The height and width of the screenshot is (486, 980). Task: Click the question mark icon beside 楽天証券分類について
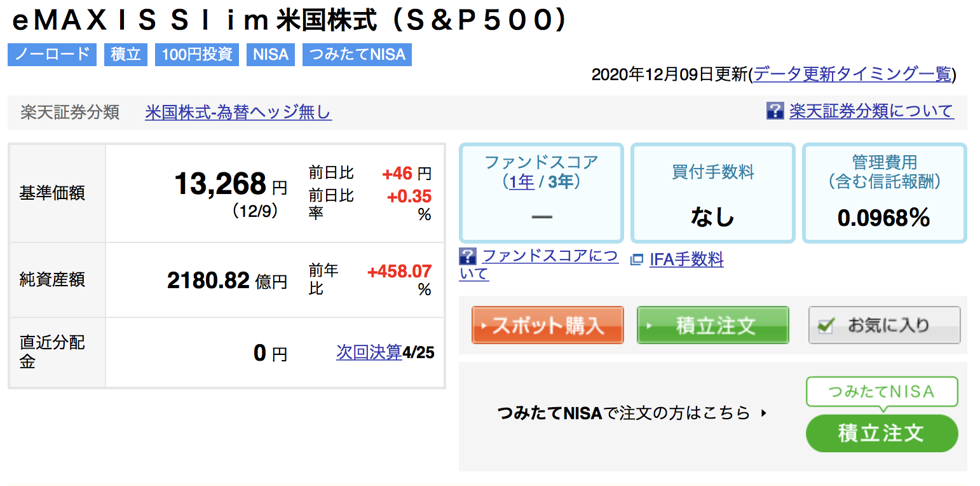click(x=775, y=111)
